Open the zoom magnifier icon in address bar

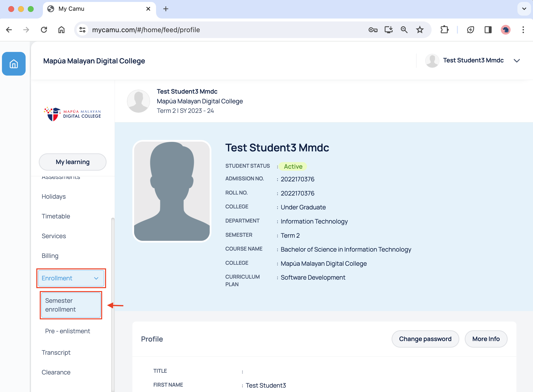[404, 30]
